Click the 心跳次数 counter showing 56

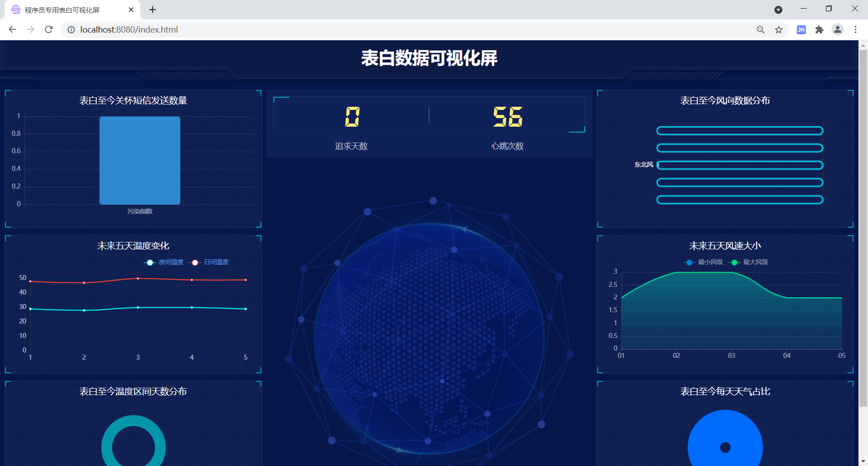point(508,117)
